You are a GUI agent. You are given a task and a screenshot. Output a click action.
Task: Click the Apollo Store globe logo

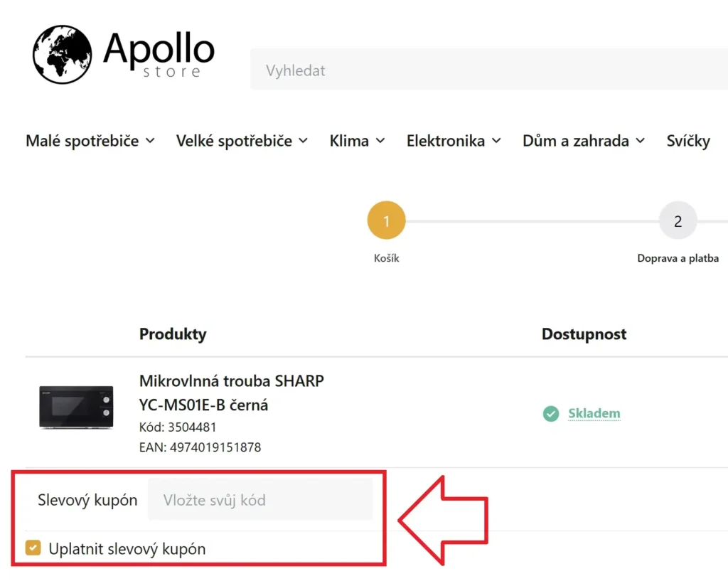click(61, 53)
